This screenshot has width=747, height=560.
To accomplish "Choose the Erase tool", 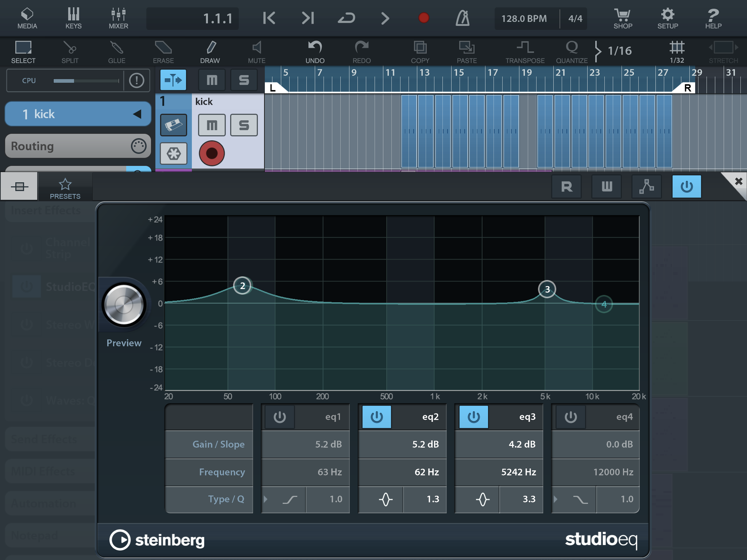I will pyautogui.click(x=163, y=52).
